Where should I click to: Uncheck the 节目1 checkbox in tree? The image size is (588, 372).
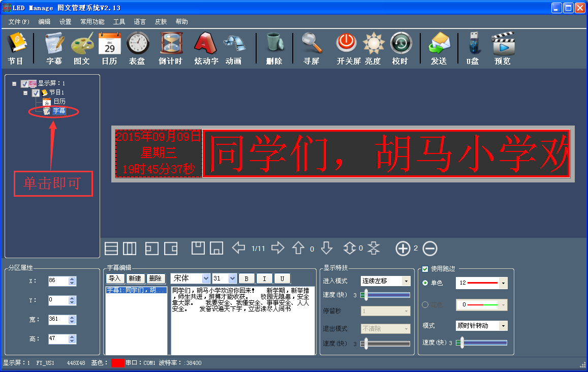(x=36, y=93)
